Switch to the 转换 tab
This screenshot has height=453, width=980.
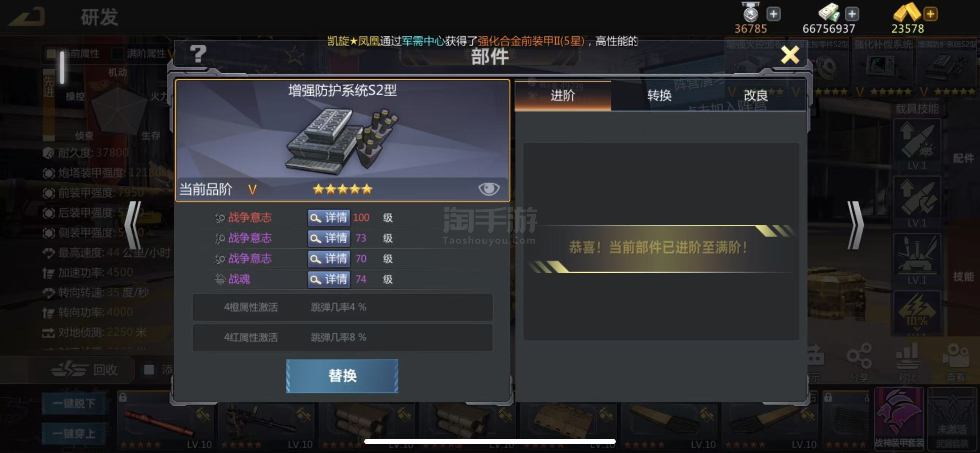(x=659, y=96)
